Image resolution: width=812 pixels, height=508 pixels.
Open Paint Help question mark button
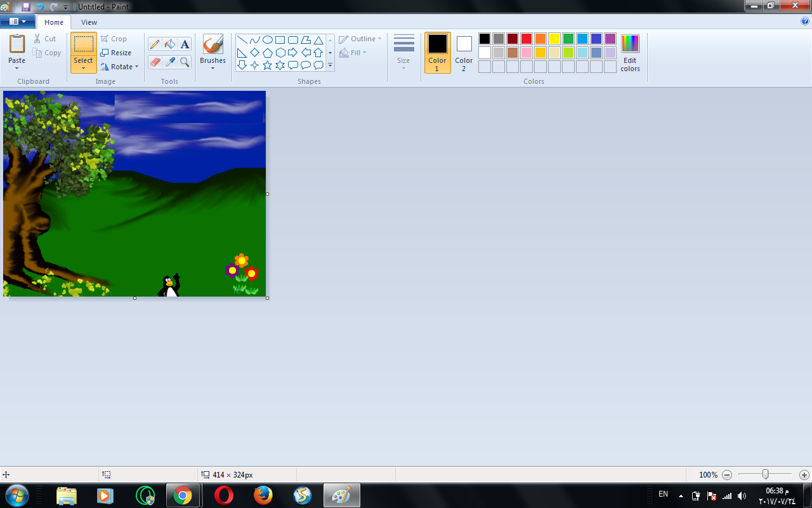point(805,21)
